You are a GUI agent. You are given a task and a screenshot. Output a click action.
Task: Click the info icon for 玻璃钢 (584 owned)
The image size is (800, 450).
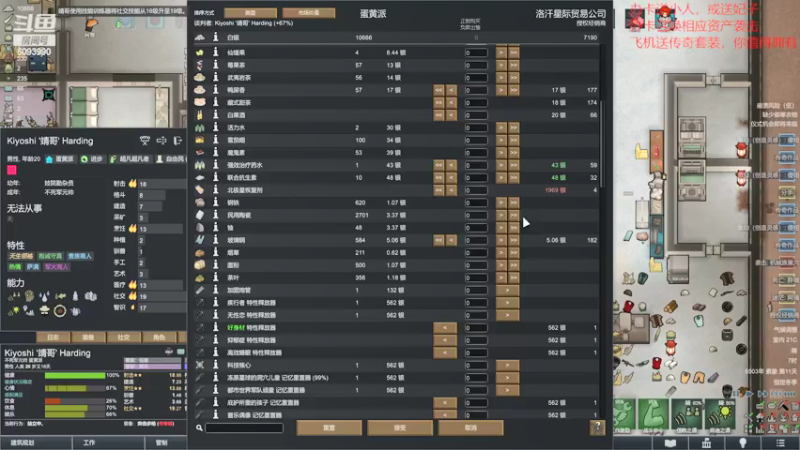pyautogui.click(x=216, y=240)
